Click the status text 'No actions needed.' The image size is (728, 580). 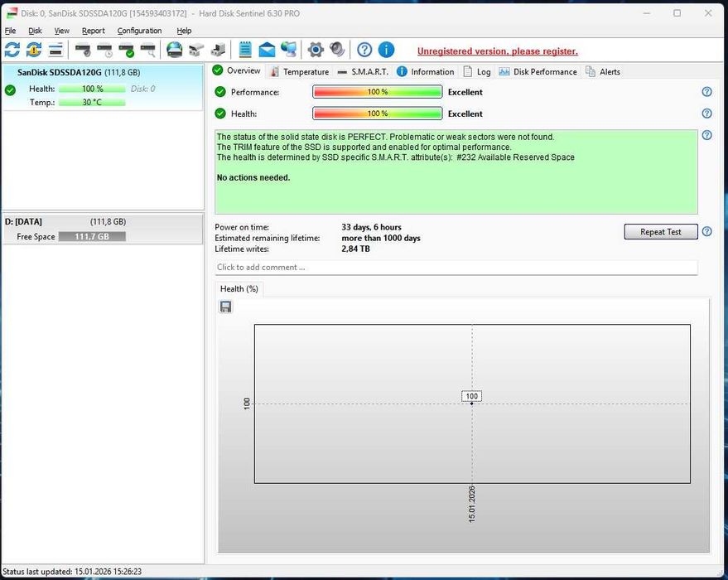tap(253, 177)
